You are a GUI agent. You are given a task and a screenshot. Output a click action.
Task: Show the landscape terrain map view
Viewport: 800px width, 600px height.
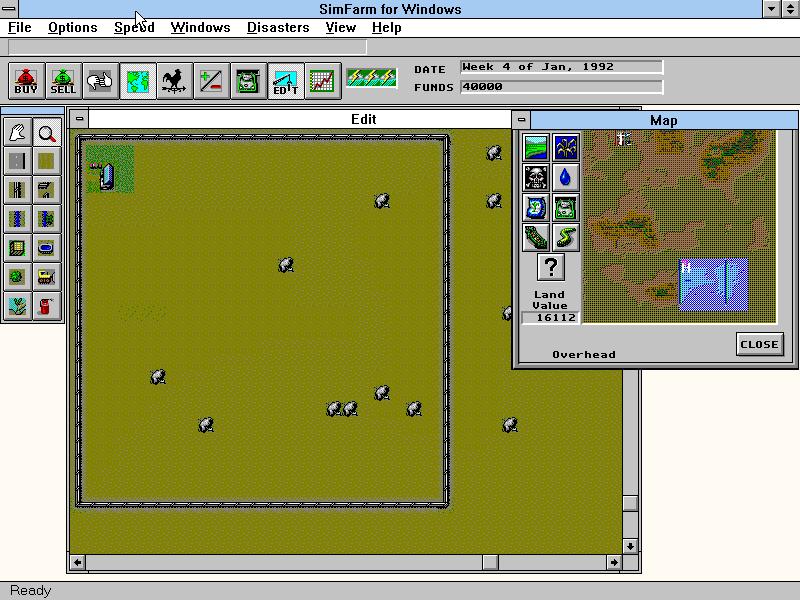(536, 147)
